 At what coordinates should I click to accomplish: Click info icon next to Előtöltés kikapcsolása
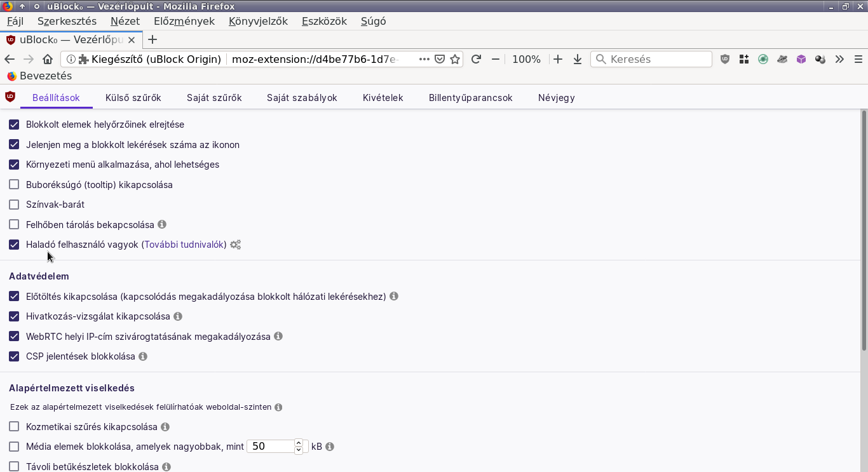(x=394, y=296)
